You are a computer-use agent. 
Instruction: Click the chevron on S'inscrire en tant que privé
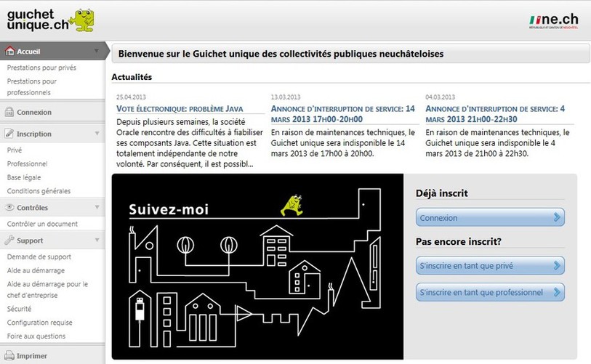(x=557, y=266)
